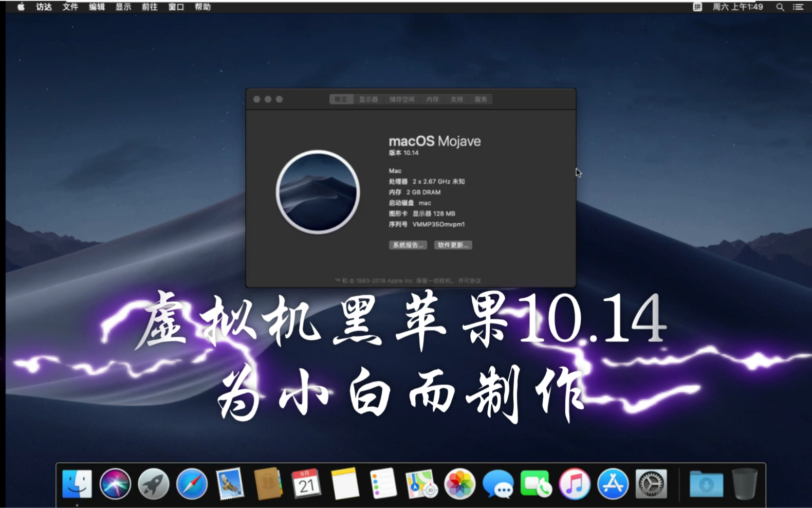Open Trash in the Dock
The image size is (812, 508).
(x=744, y=484)
